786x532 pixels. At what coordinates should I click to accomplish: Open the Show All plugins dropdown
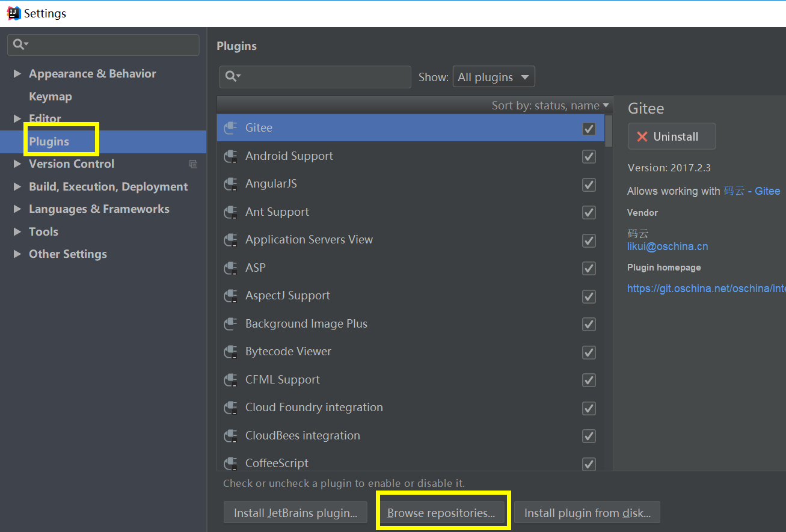(493, 77)
